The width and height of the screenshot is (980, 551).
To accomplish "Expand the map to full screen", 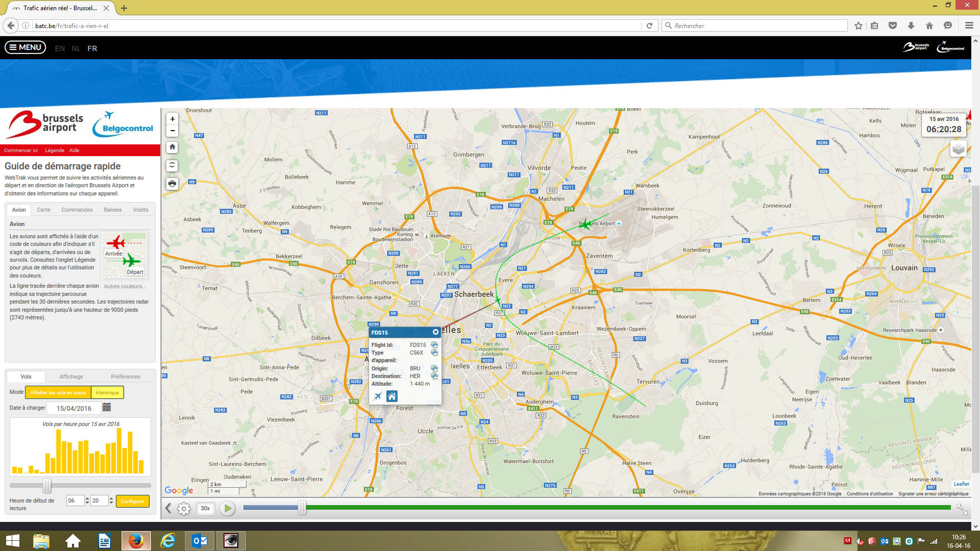I will 962,509.
